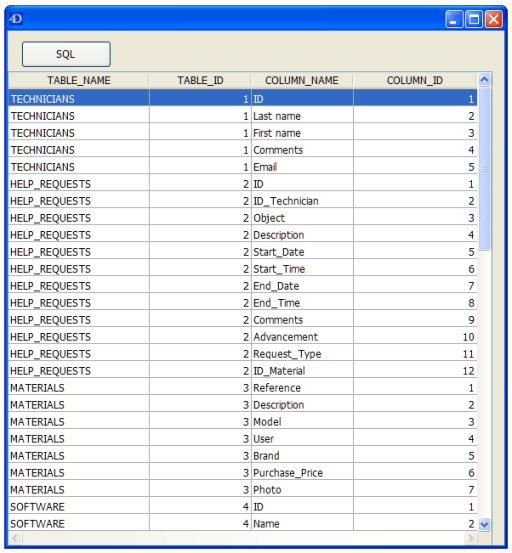Viewport: 512px width, 553px height.
Task: Click the SQL button
Action: [x=66, y=54]
